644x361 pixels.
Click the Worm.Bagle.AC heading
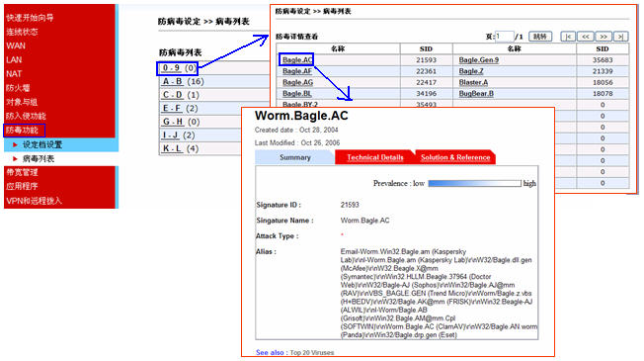click(301, 116)
